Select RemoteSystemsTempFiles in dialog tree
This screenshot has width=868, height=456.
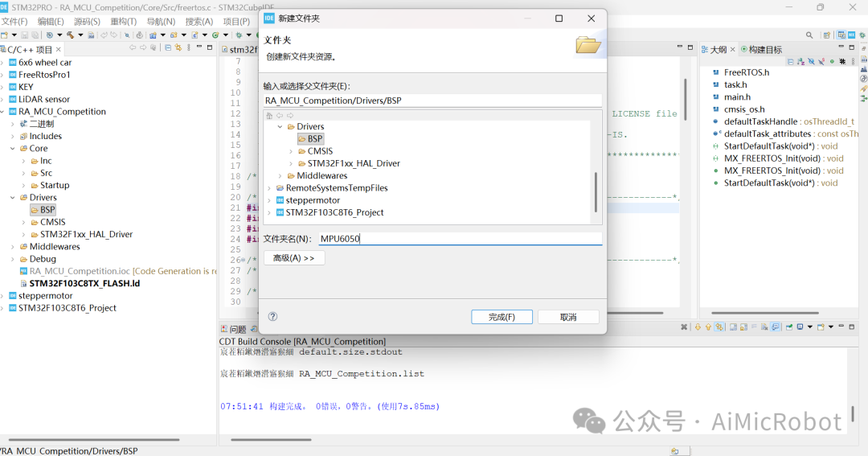click(337, 188)
